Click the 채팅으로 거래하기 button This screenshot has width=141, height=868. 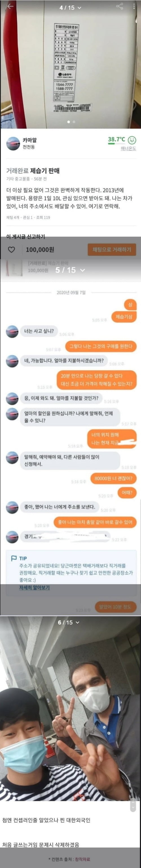[x=112, y=250]
